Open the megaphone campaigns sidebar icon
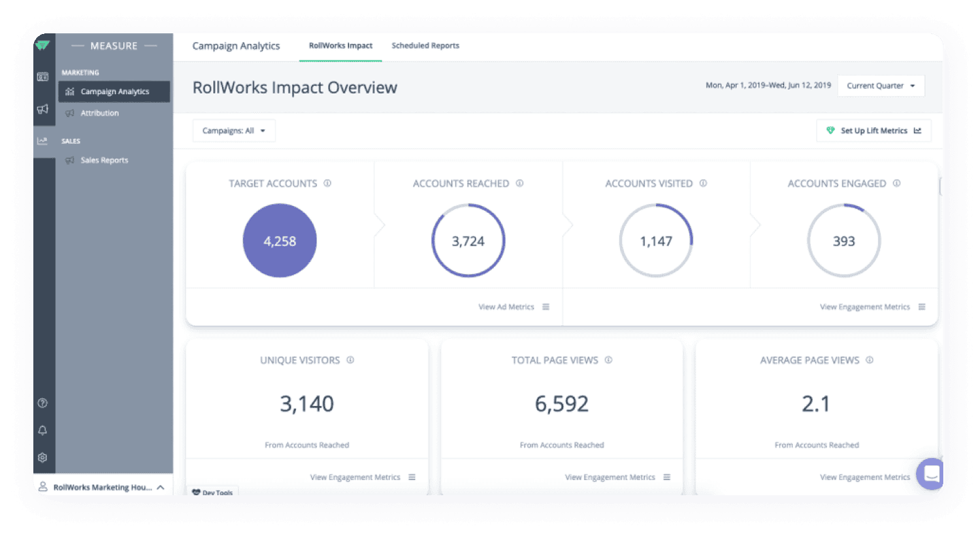This screenshot has width=980, height=534. [x=43, y=109]
